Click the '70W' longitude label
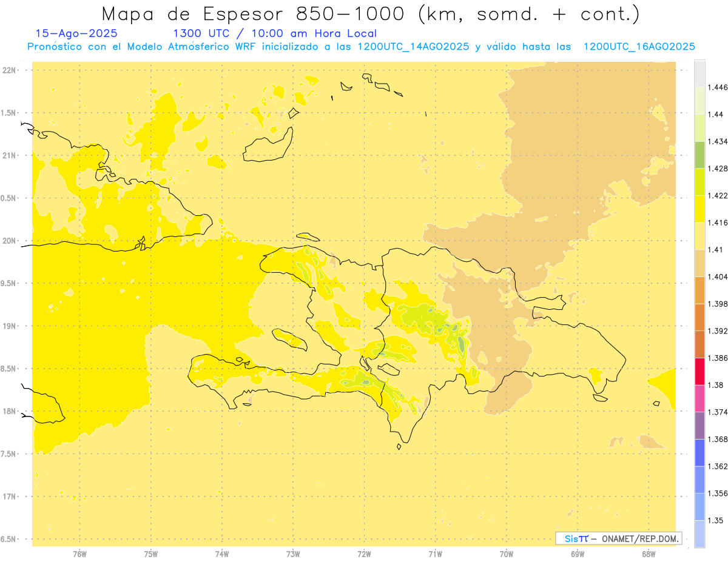 [507, 554]
